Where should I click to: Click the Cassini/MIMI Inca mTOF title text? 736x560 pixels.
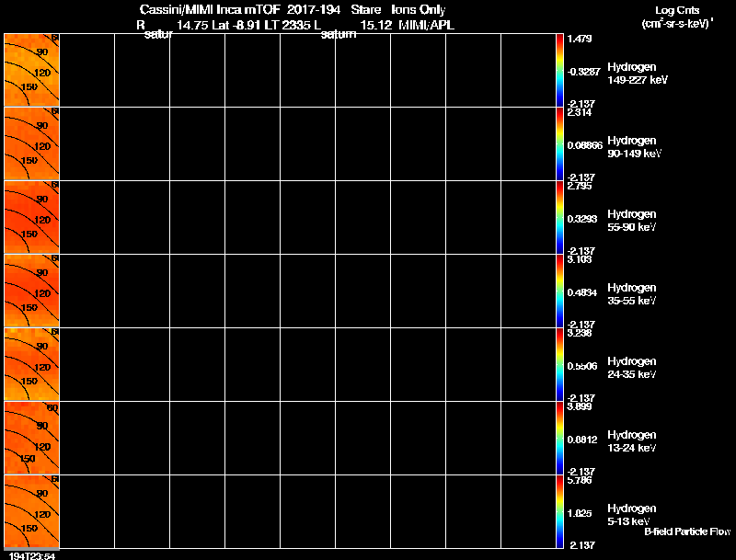click(x=210, y=9)
